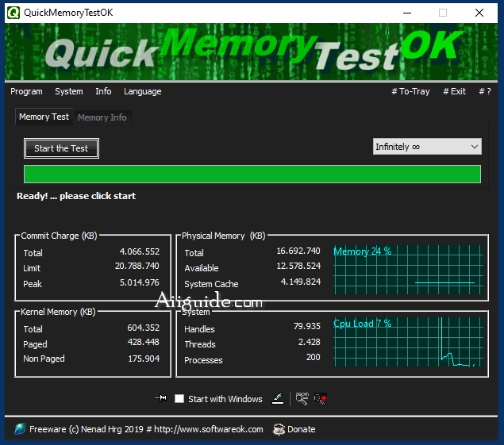Switch to the Memory Info tab
This screenshot has height=445, width=504.
(x=102, y=117)
